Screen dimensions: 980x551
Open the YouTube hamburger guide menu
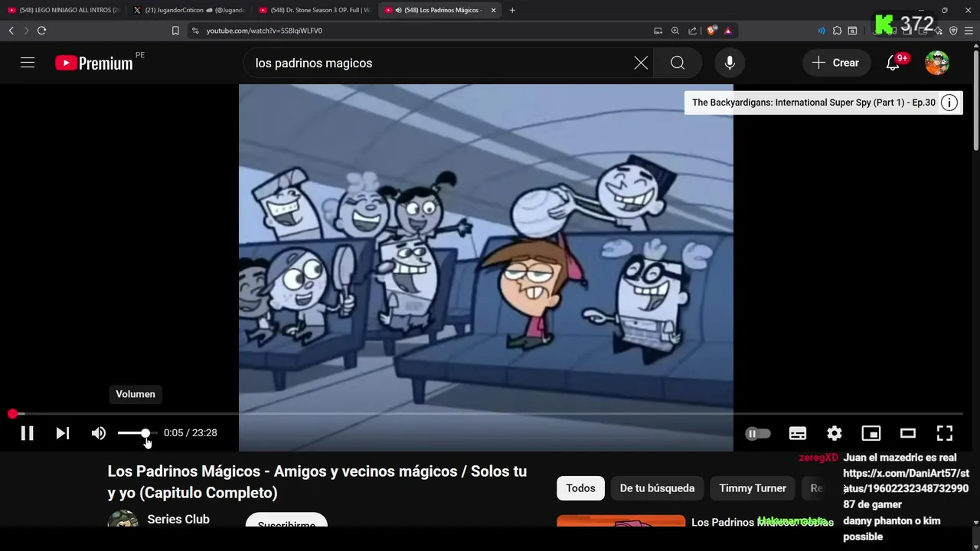(x=28, y=63)
